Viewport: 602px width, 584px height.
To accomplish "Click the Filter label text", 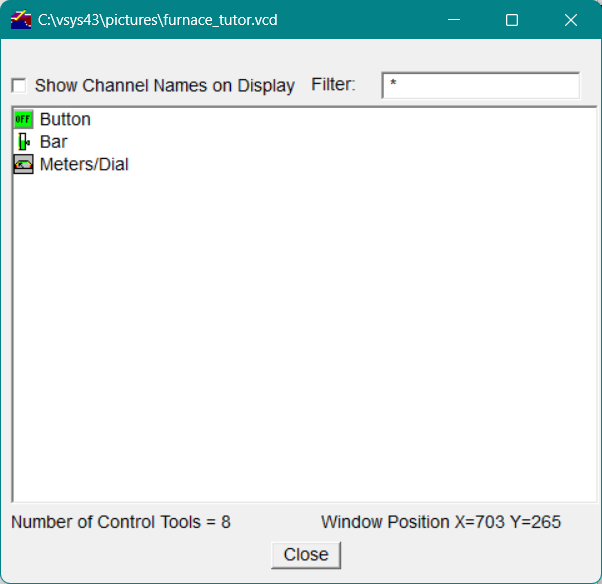I will click(333, 85).
